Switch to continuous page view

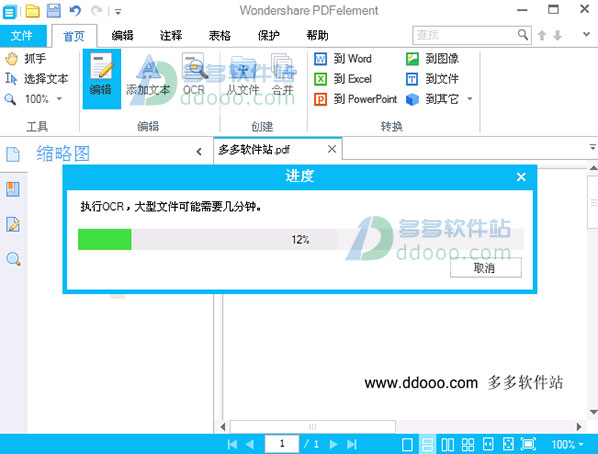(428, 444)
